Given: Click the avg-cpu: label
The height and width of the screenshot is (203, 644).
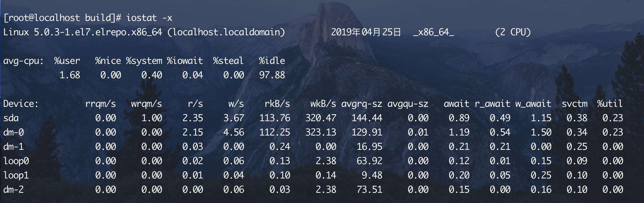Looking at the screenshot, I should [x=24, y=61].
